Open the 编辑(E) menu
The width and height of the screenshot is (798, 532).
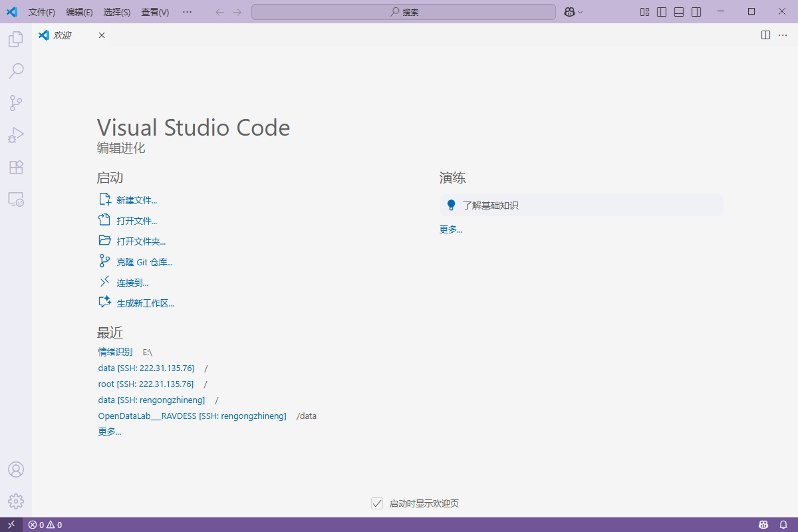pyautogui.click(x=80, y=12)
